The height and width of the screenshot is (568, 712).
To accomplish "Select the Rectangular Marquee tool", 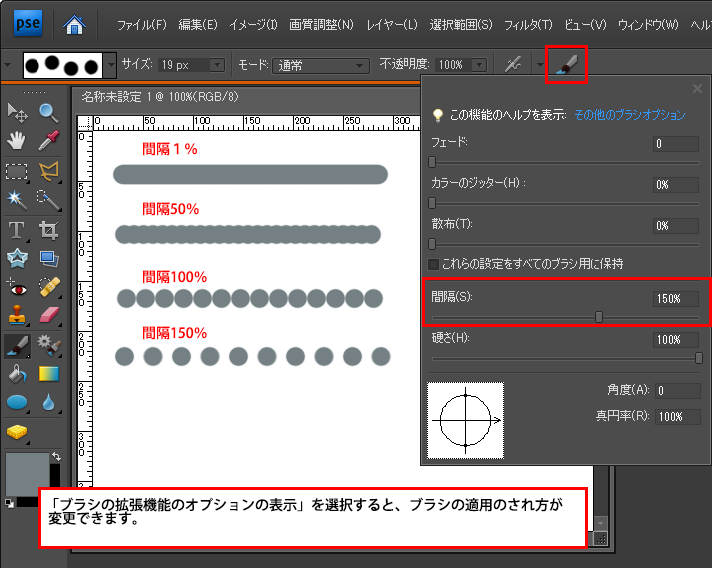I will (x=17, y=172).
